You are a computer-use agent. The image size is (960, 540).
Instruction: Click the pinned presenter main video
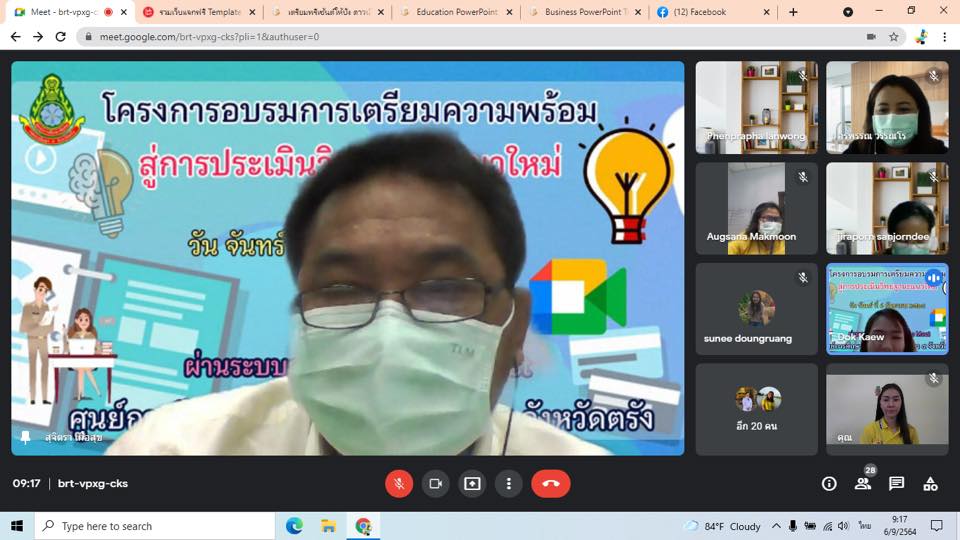pos(348,258)
